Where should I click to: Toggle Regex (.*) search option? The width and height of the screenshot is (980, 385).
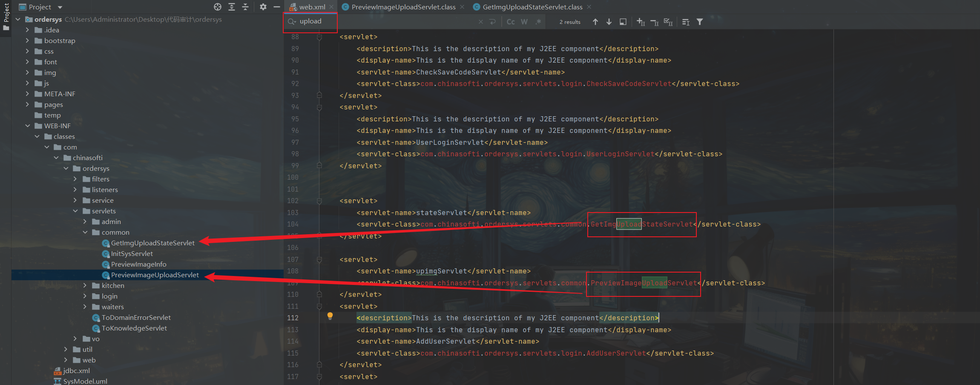538,22
